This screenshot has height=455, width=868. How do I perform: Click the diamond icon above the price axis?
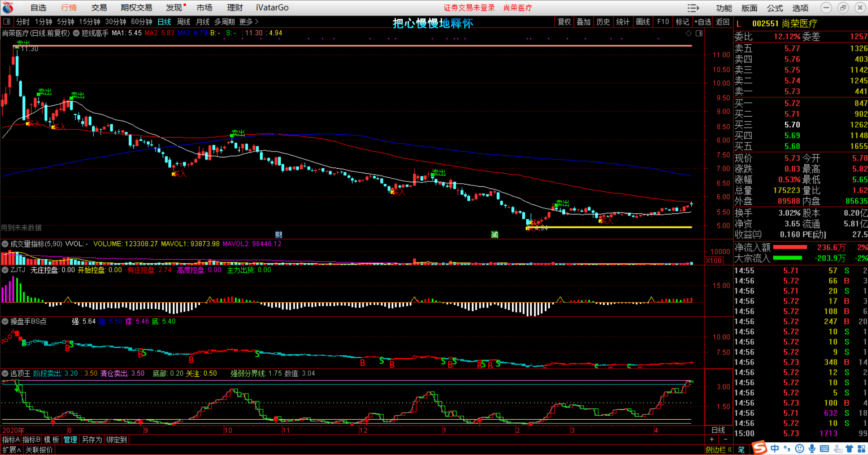(x=689, y=33)
